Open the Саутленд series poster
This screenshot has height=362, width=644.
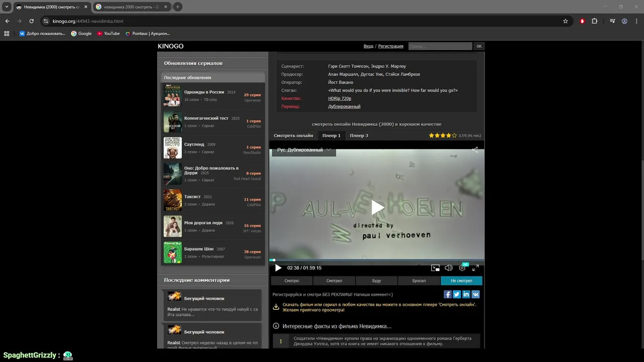(173, 148)
